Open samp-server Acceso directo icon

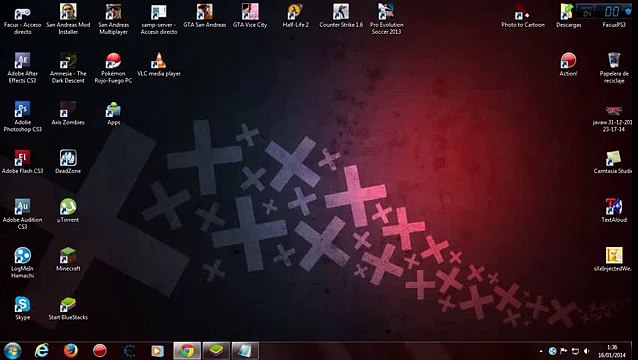tap(159, 19)
